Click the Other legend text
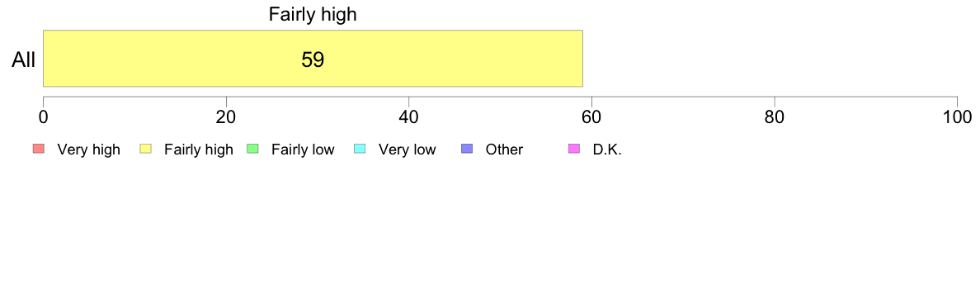Viewport: 980px width, 304px height. (504, 150)
